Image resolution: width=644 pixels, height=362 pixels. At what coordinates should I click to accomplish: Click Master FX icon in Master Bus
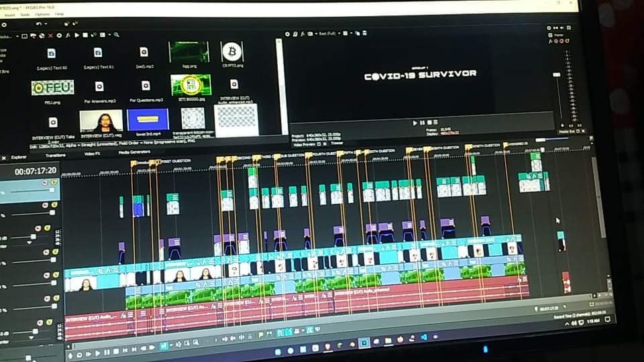point(551,41)
